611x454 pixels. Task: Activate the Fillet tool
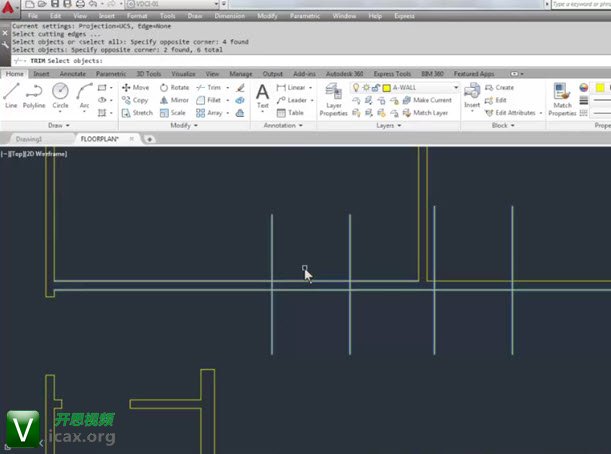(209, 100)
